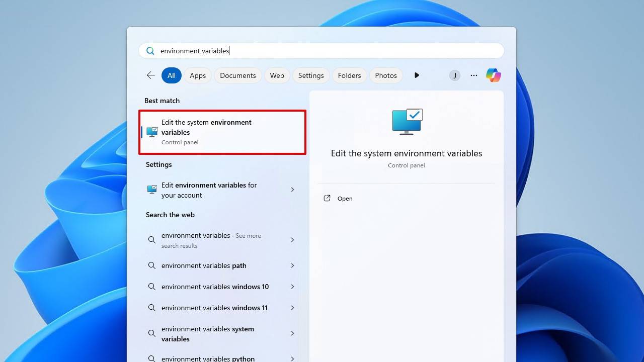Switch to the Folders filter tab
644x362 pixels.
(x=350, y=75)
